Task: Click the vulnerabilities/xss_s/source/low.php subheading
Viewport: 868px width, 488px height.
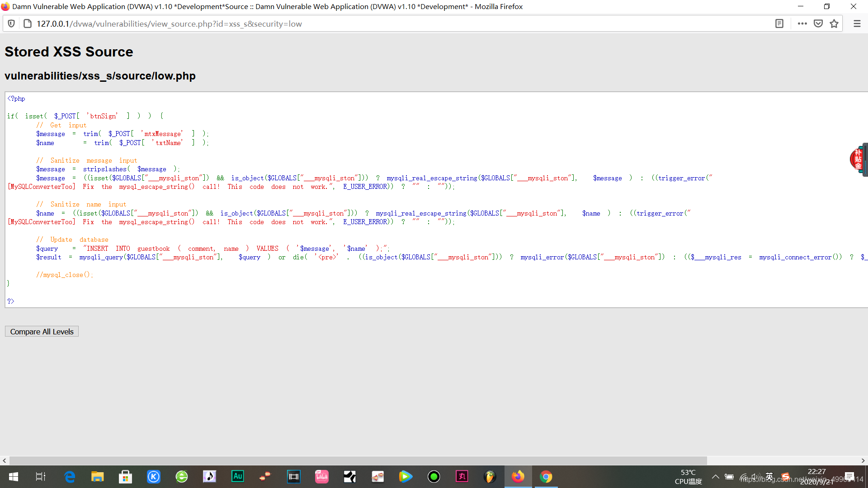Action: tap(100, 76)
